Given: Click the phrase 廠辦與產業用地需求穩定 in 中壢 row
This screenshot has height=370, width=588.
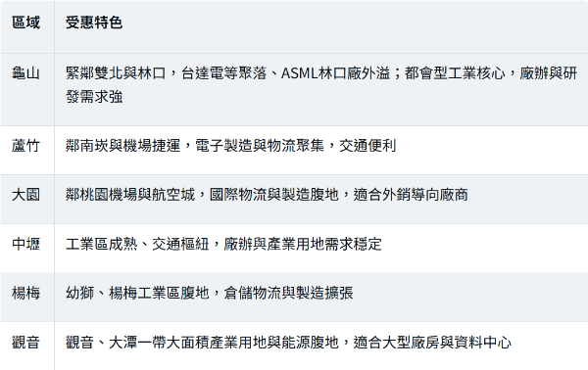Looking at the screenshot, I should [x=303, y=244].
